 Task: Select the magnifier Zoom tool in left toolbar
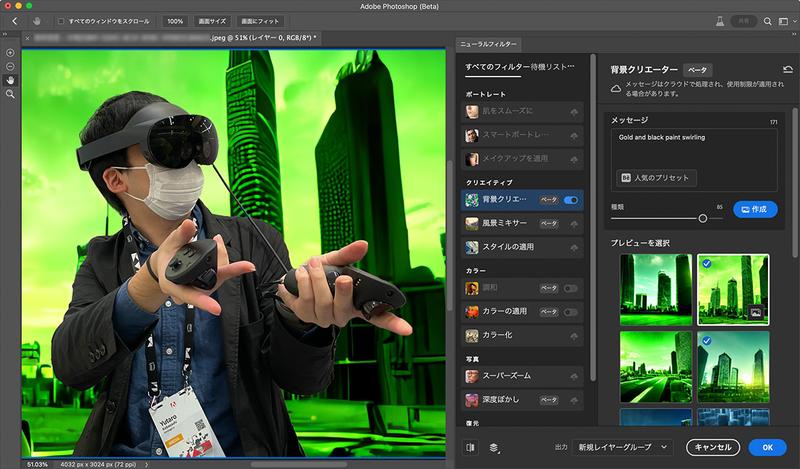tap(10, 94)
